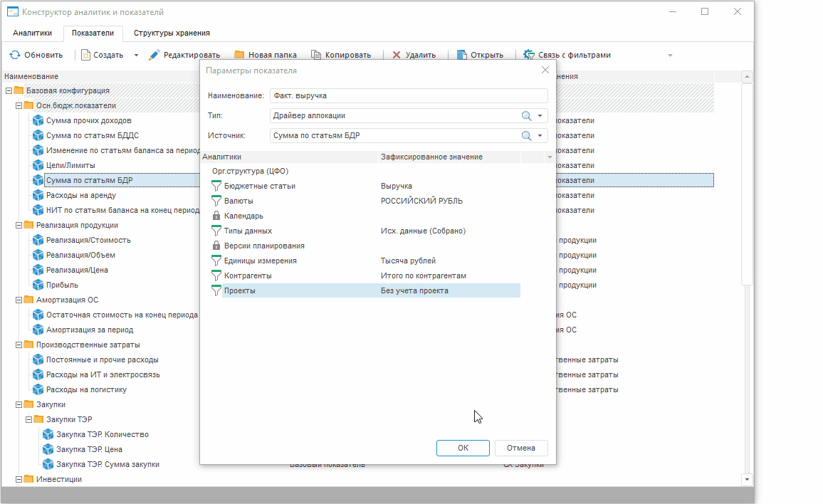Screen dimensions: 823x504
Task: Click the Новая папка folder icon
Action: [x=239, y=55]
